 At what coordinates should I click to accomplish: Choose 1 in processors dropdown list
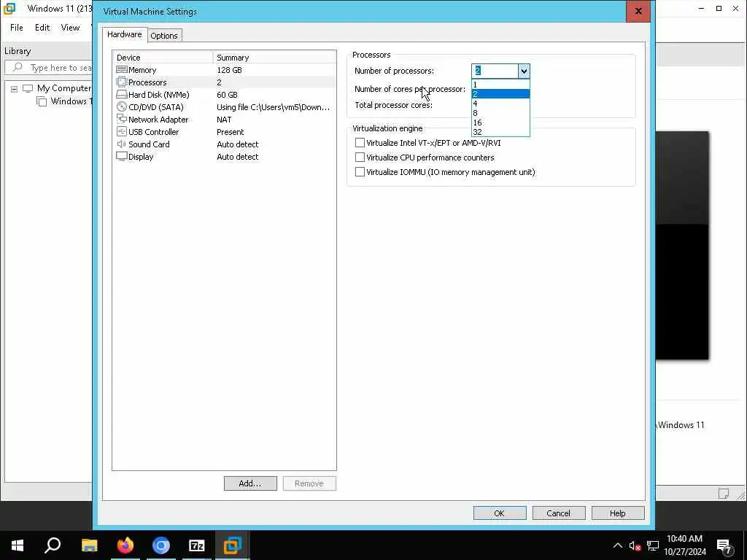tap(500, 85)
